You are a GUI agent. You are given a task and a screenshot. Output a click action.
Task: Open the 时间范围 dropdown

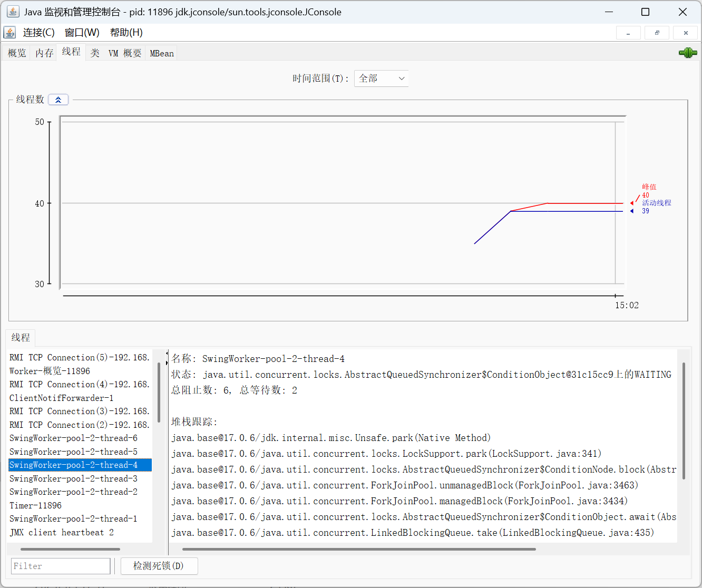pyautogui.click(x=381, y=79)
